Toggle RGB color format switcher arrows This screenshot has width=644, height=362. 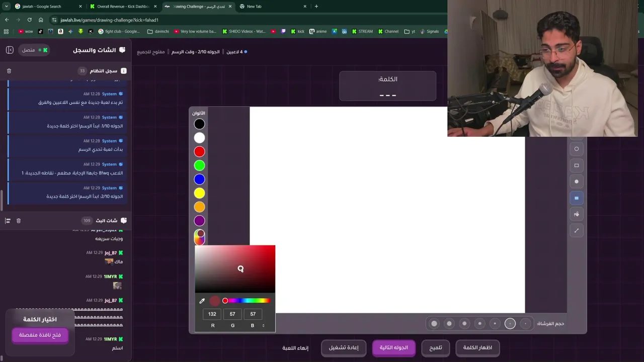pos(263,326)
